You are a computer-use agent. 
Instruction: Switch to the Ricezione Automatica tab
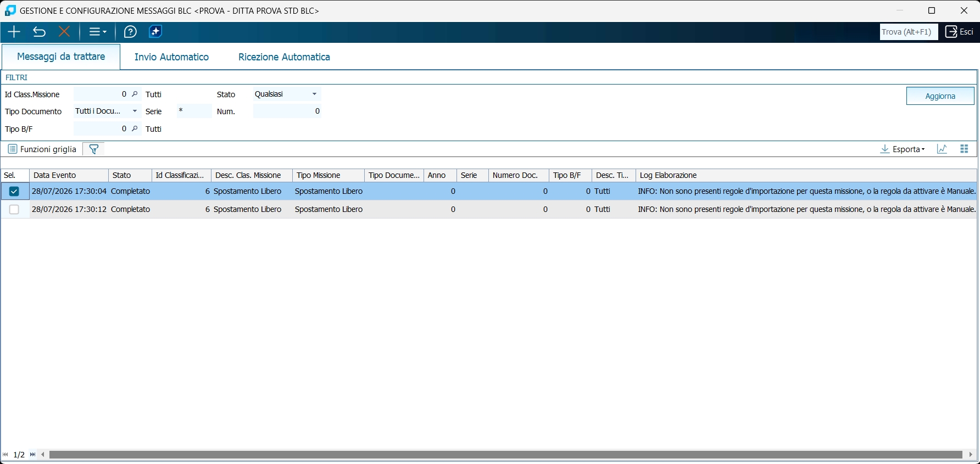284,57
